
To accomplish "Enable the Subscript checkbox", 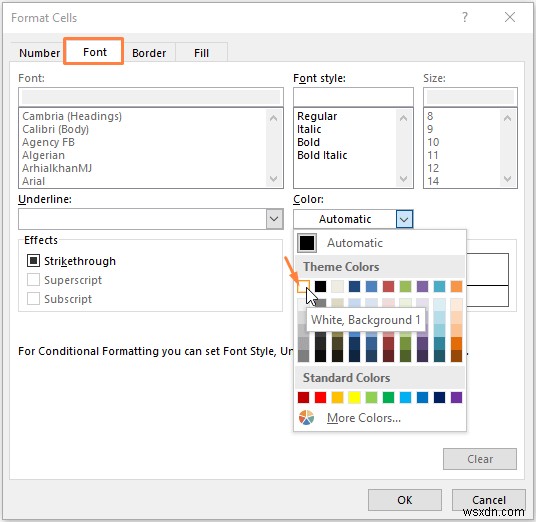I will click(x=33, y=299).
